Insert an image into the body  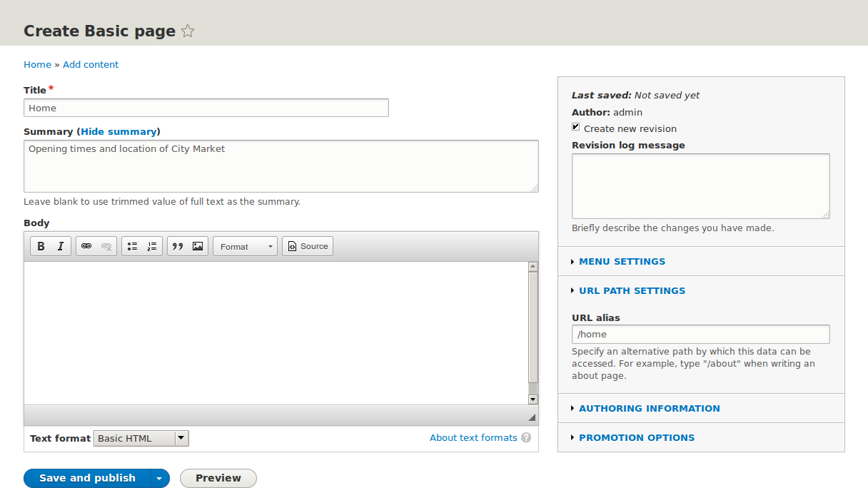198,247
